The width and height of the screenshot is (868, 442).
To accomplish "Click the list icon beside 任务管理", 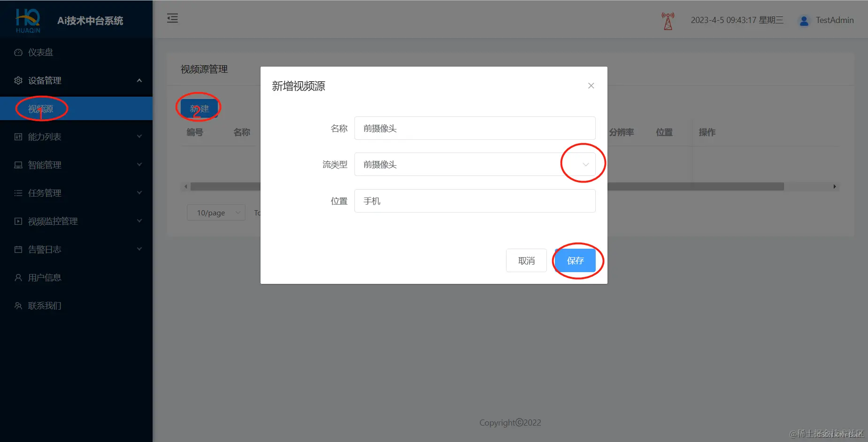I will click(18, 193).
